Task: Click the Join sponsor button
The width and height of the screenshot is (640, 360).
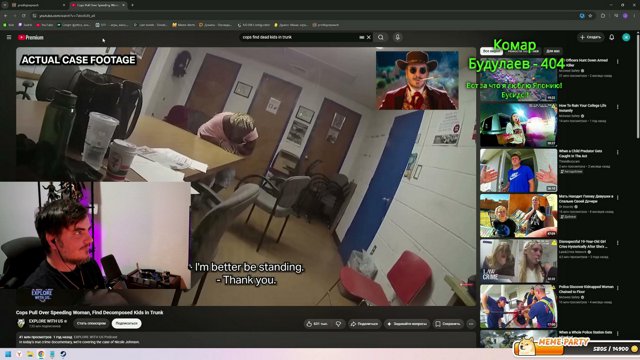Action: point(91,323)
